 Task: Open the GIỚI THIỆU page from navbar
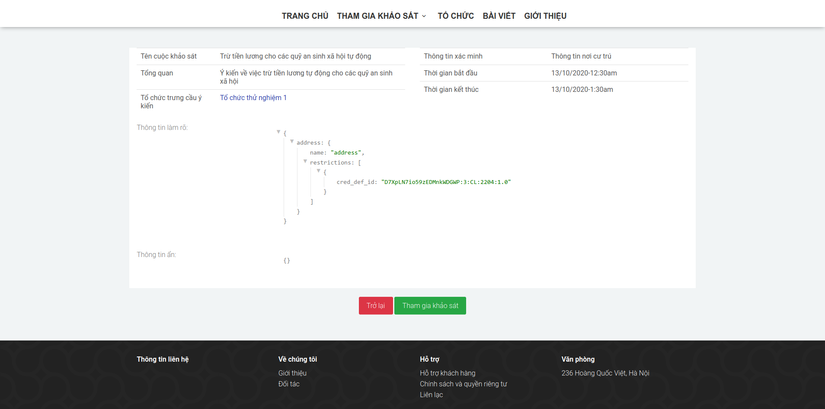tap(545, 16)
